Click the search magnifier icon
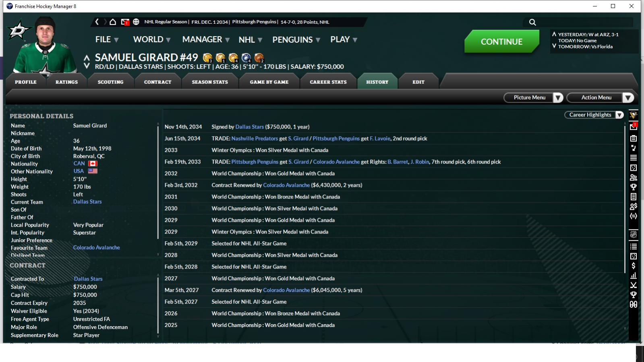Image resolution: width=644 pixels, height=362 pixels. pos(532,22)
